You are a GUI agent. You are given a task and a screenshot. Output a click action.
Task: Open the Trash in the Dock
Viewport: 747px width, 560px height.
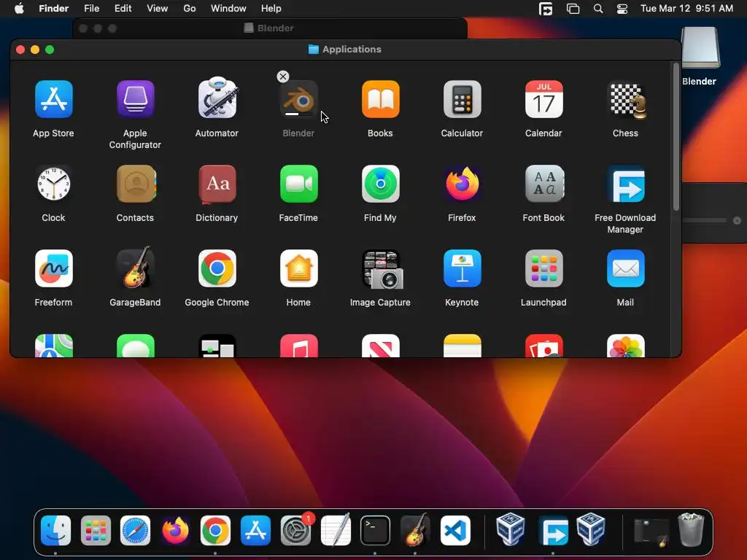691,529
